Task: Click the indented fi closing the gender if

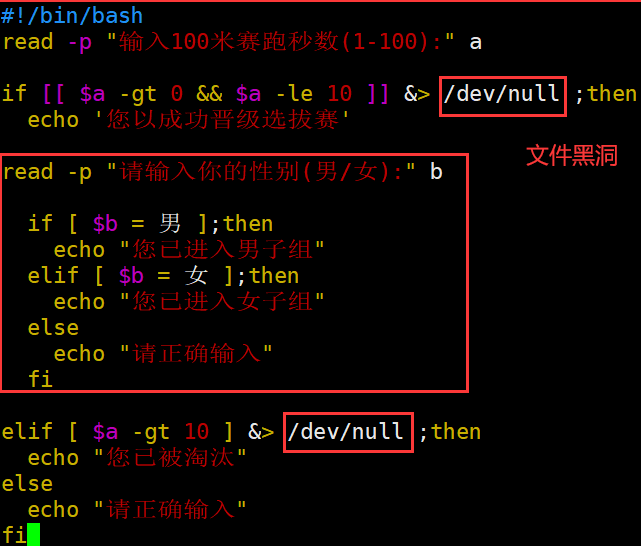Action: pos(40,379)
